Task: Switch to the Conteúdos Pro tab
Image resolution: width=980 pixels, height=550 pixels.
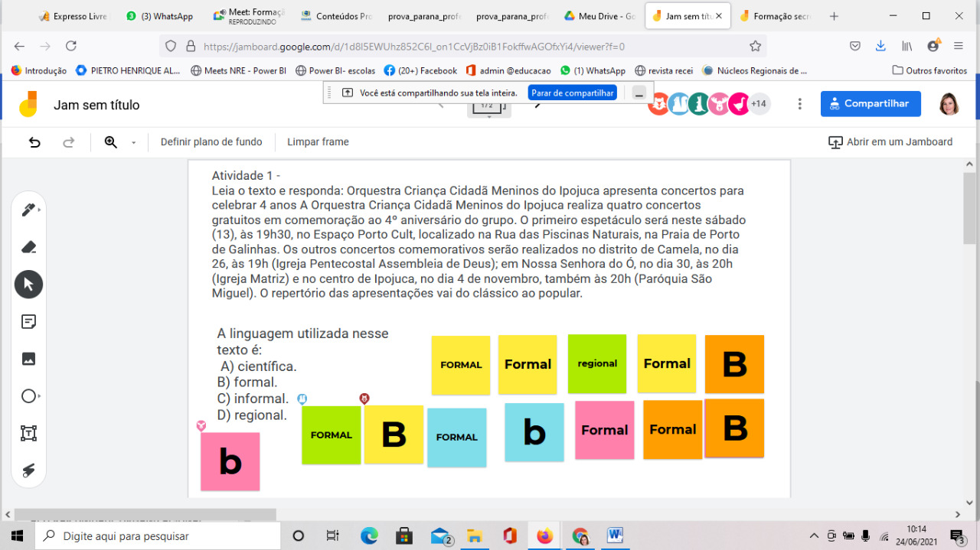Action: (x=335, y=16)
